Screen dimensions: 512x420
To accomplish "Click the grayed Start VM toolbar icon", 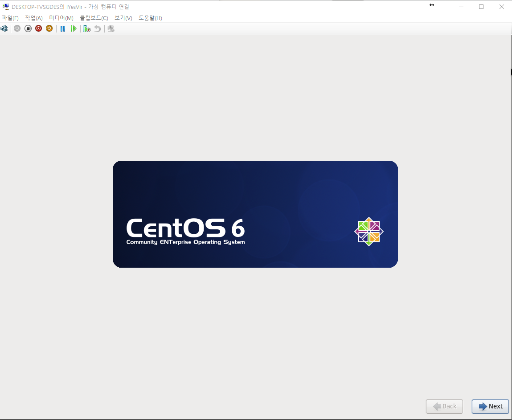I will (x=17, y=29).
